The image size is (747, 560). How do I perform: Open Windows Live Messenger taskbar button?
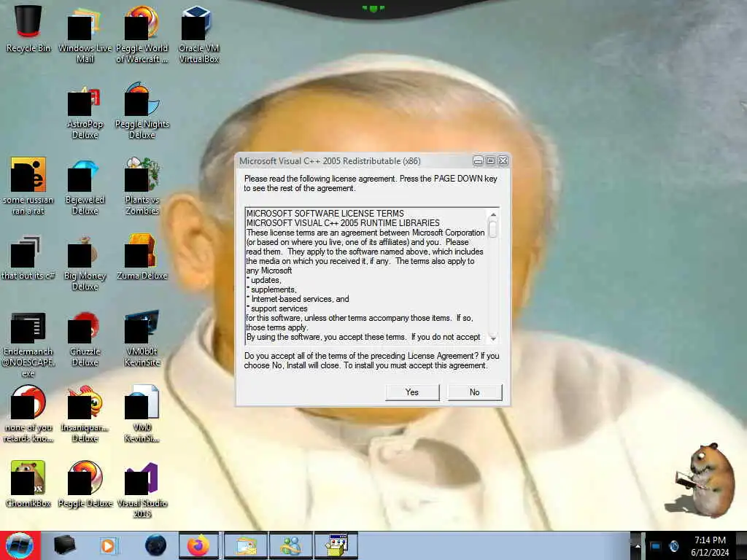coord(290,545)
